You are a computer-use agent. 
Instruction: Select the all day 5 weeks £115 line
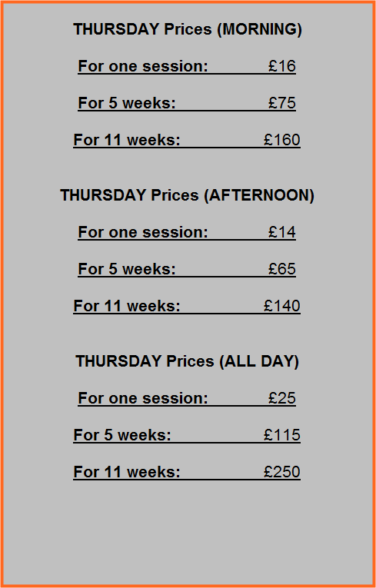pos(187,435)
